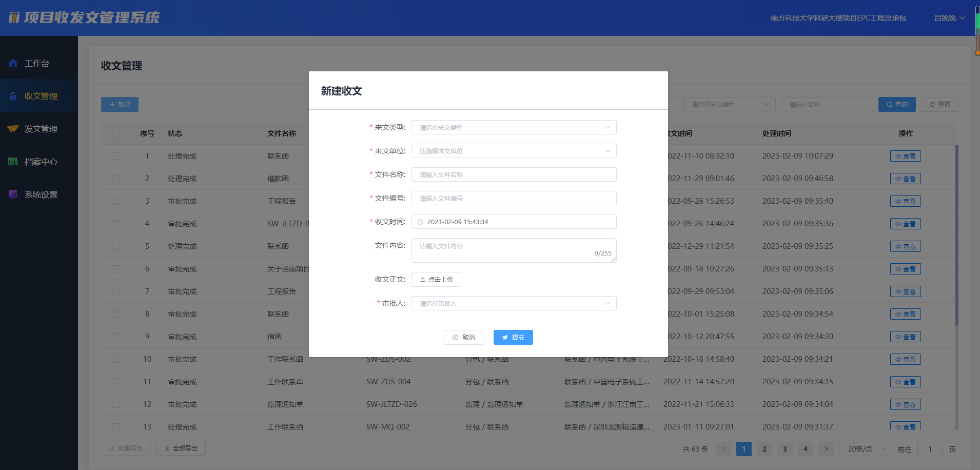Click the 请输入名称 search field

pos(827,105)
